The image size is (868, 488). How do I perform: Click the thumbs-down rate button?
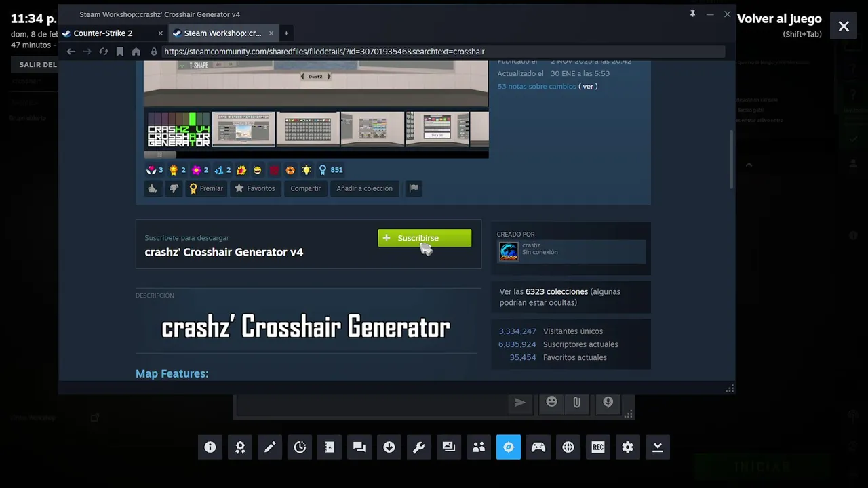click(174, 188)
